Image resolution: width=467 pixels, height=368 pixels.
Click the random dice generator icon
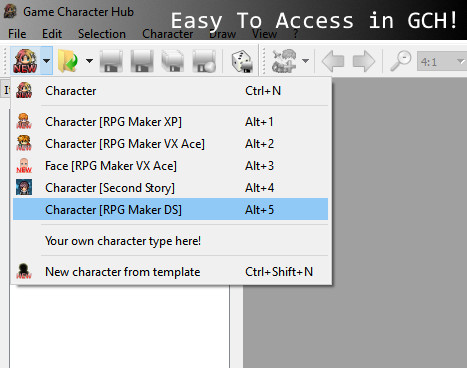click(x=242, y=61)
